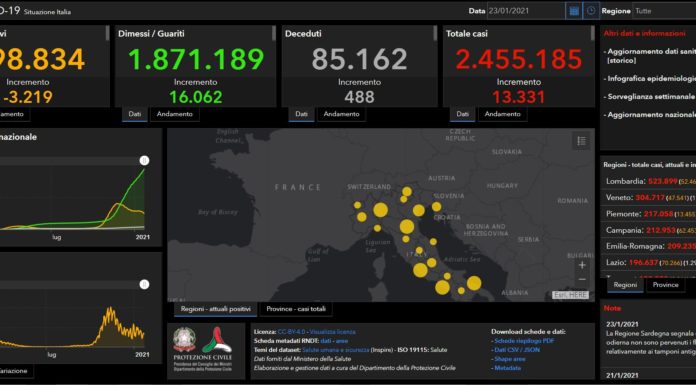Switch to Regioni - attuali positivi map tab
This screenshot has width=696, height=385.
point(215,309)
